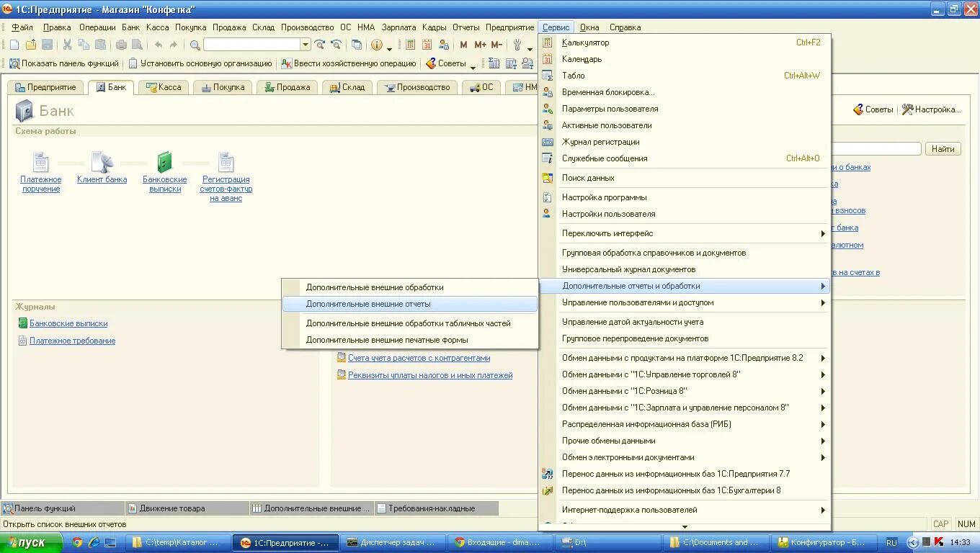This screenshot has height=553, width=980.
Task: Expand Распределенная информационная база (РИБ) submenu
Action: [x=684, y=424]
